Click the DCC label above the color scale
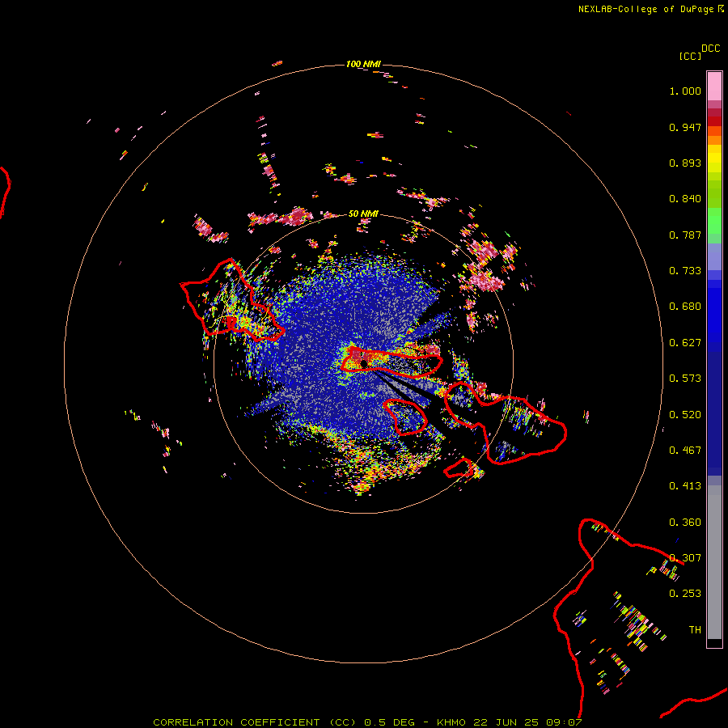 (711, 49)
